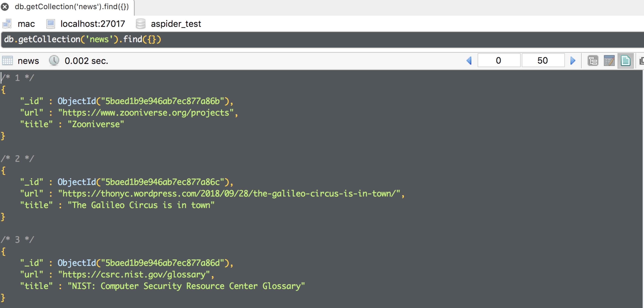This screenshot has width=644, height=308.
Task: Click the skip field showing 0
Action: click(499, 61)
